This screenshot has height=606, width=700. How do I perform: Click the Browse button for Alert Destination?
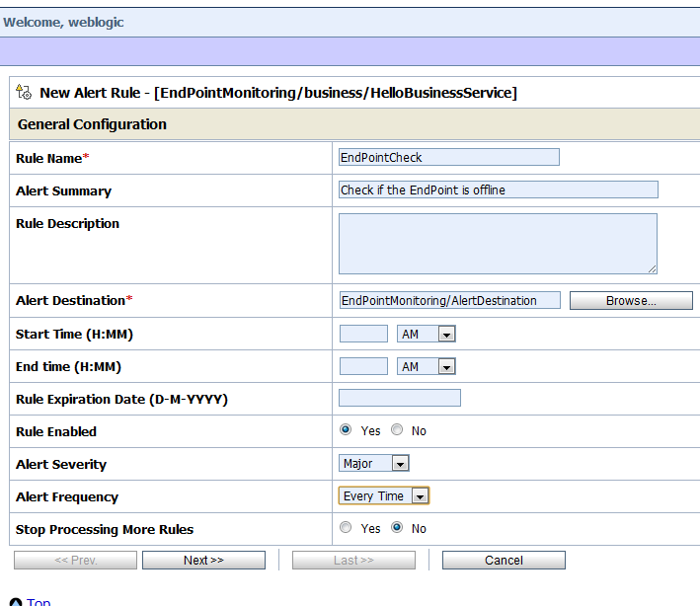(x=631, y=301)
